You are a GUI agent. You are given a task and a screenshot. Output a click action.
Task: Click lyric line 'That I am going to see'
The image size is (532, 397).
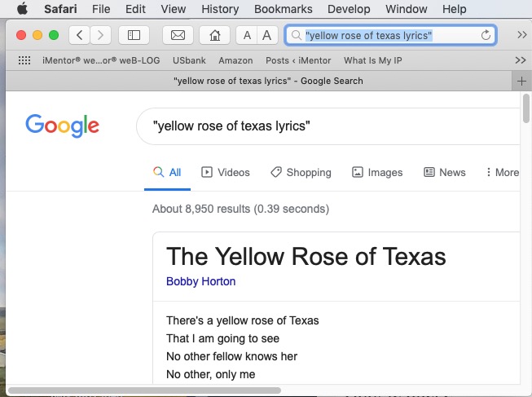tap(222, 338)
